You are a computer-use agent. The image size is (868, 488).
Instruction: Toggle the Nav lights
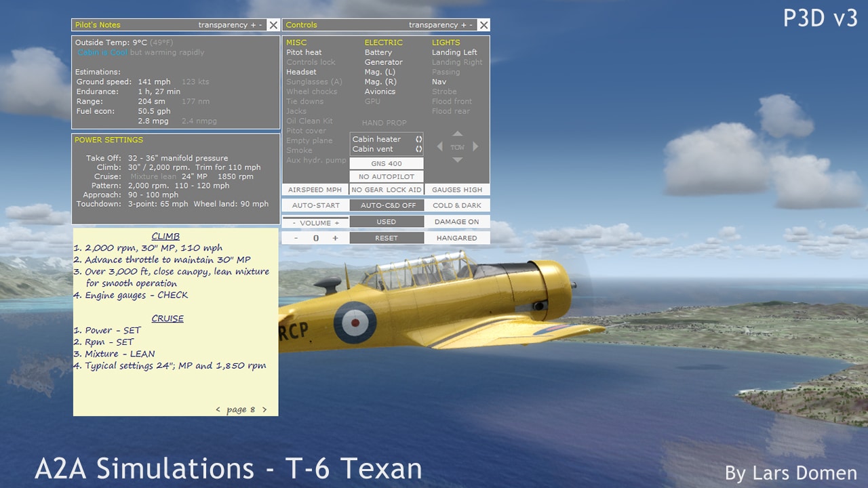coord(439,82)
